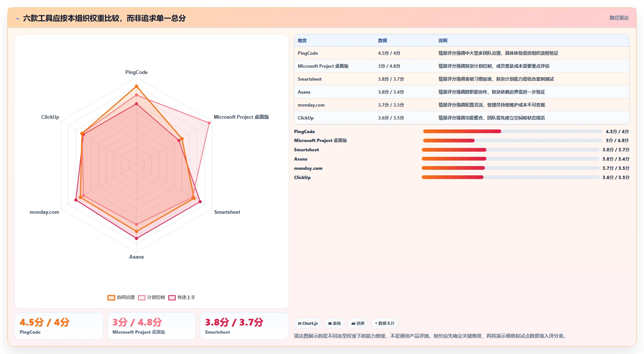
Task: Click the footnote starting 雷达图展示的是
Action: pyautogui.click(x=431, y=336)
